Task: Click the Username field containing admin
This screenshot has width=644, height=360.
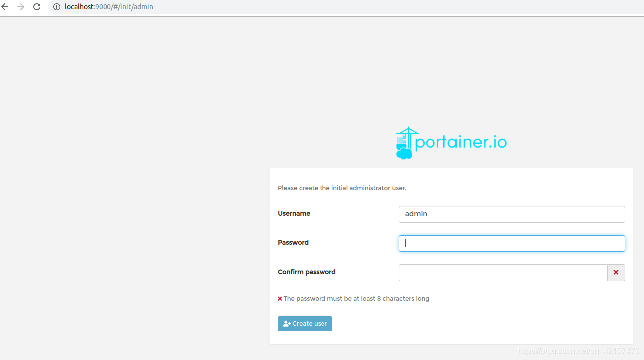Action: (x=512, y=214)
